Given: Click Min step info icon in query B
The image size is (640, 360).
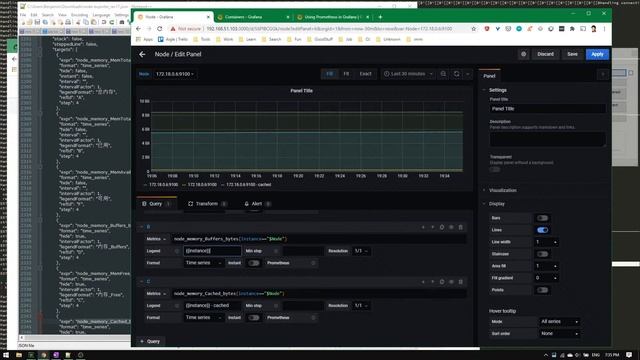Looking at the screenshot, I should pyautogui.click(x=276, y=251).
